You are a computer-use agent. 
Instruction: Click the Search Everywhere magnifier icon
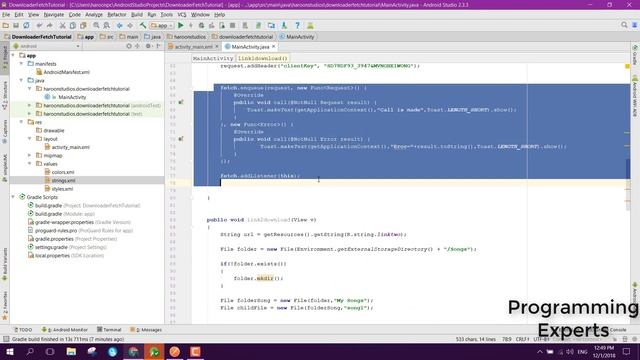(x=624, y=25)
